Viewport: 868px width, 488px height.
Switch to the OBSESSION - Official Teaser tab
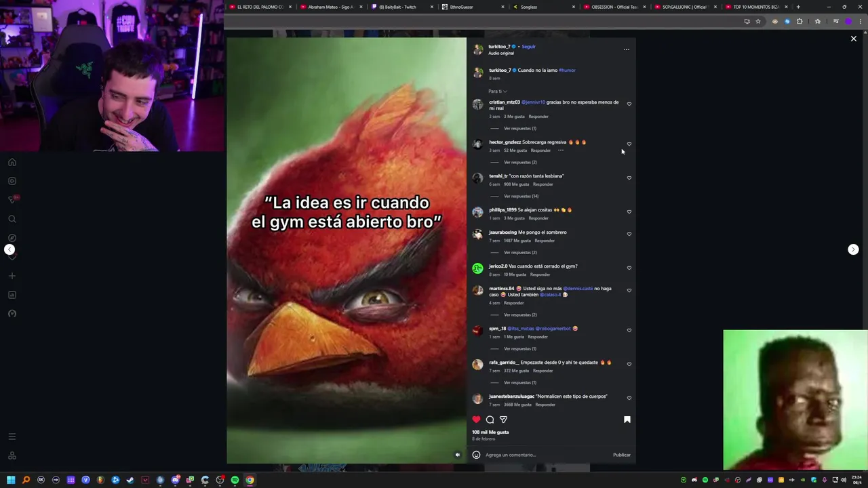pos(614,7)
